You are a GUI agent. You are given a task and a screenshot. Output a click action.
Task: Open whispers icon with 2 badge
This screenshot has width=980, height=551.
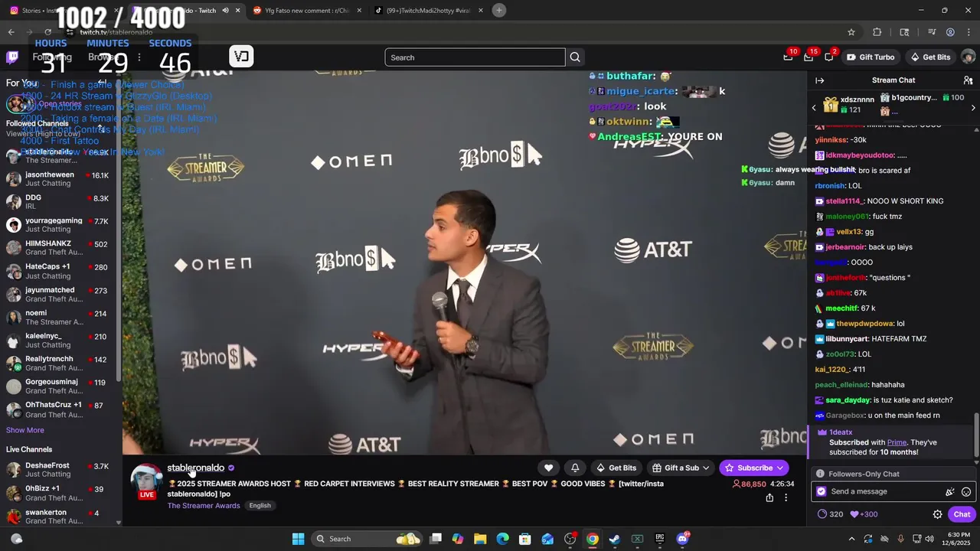[828, 57]
